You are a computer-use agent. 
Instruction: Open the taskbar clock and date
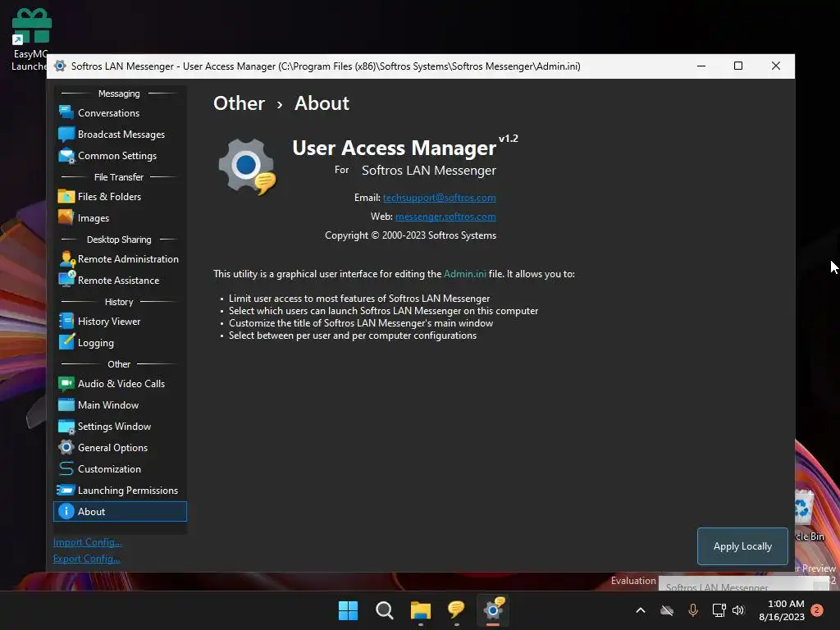point(782,610)
